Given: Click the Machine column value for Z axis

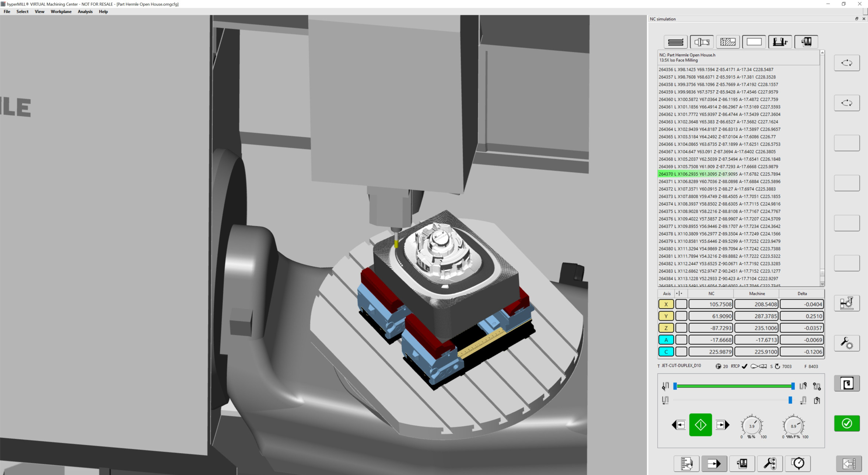Looking at the screenshot, I should pyautogui.click(x=756, y=328).
